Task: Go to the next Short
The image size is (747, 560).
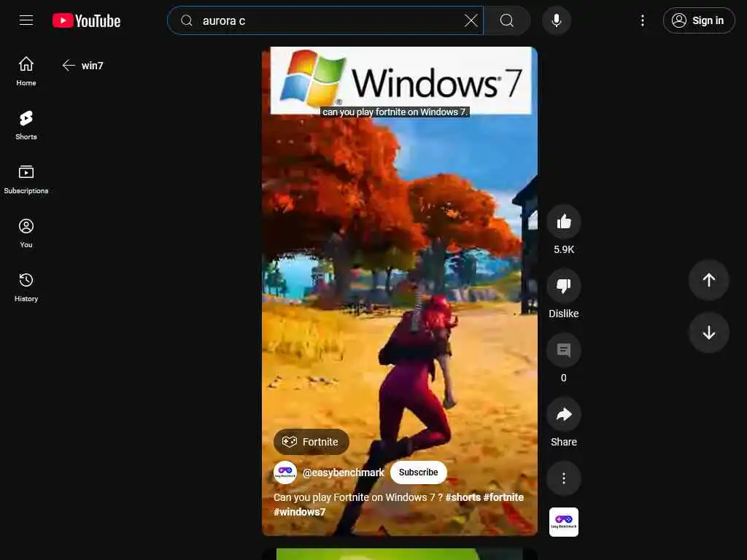Action: [x=709, y=332]
